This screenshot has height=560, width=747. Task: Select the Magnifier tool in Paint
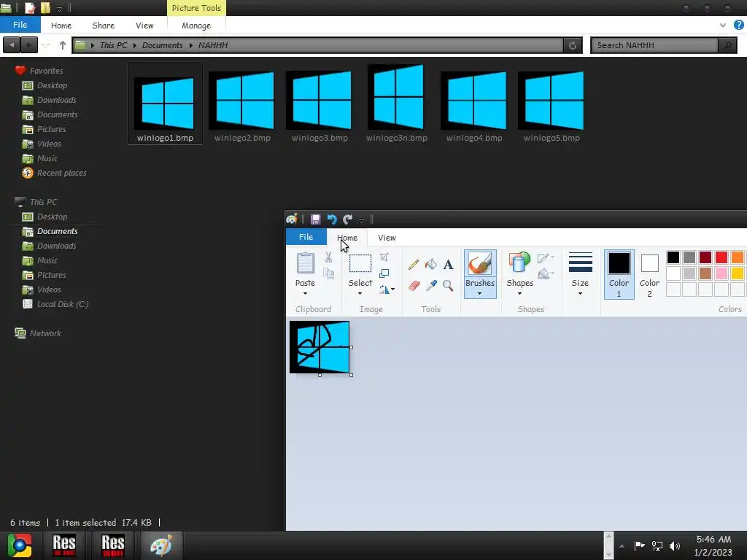448,285
